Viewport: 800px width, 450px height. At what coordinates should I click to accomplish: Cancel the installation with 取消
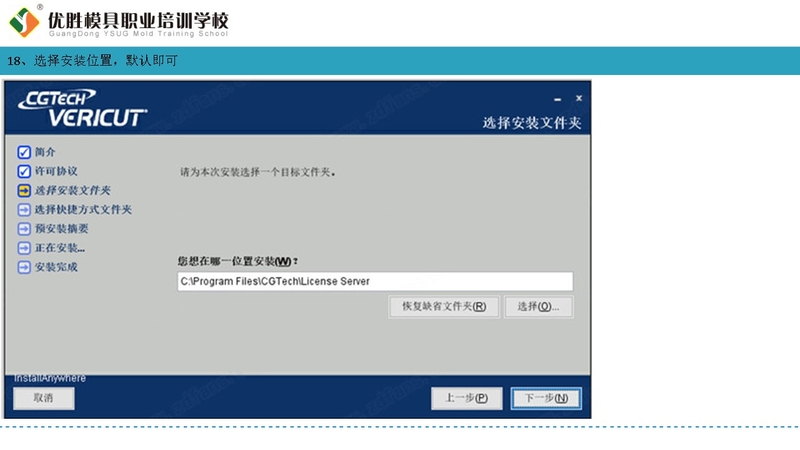[43, 398]
